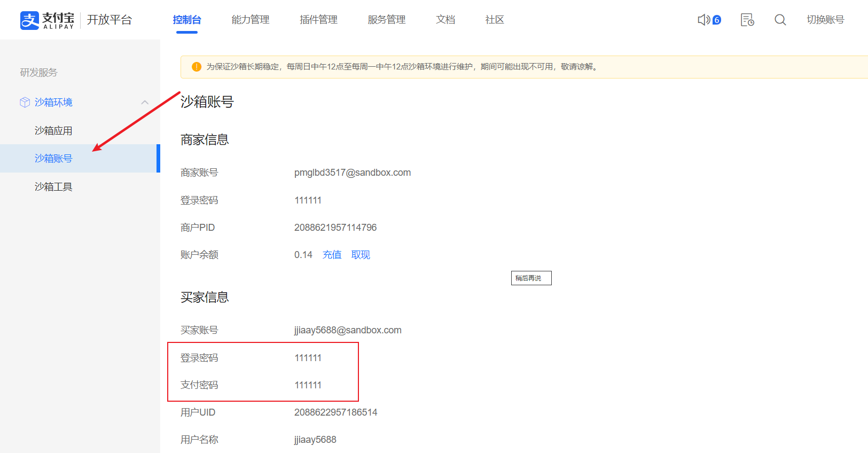The image size is (868, 453).
Task: Select the 沙箱环境 sidebar group
Action: 53,102
